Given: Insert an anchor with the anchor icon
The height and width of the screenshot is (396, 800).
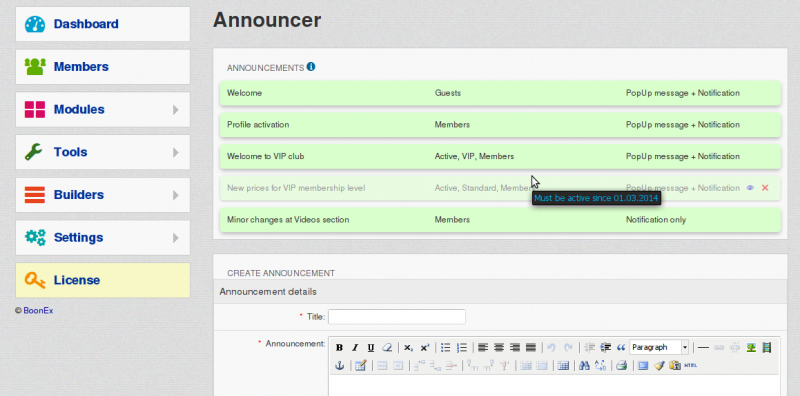Looking at the screenshot, I should click(x=339, y=365).
